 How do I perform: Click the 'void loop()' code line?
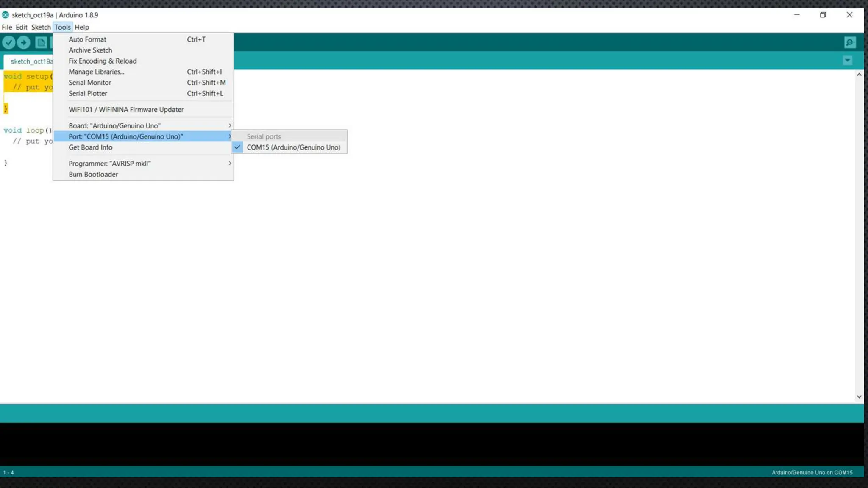coord(28,130)
